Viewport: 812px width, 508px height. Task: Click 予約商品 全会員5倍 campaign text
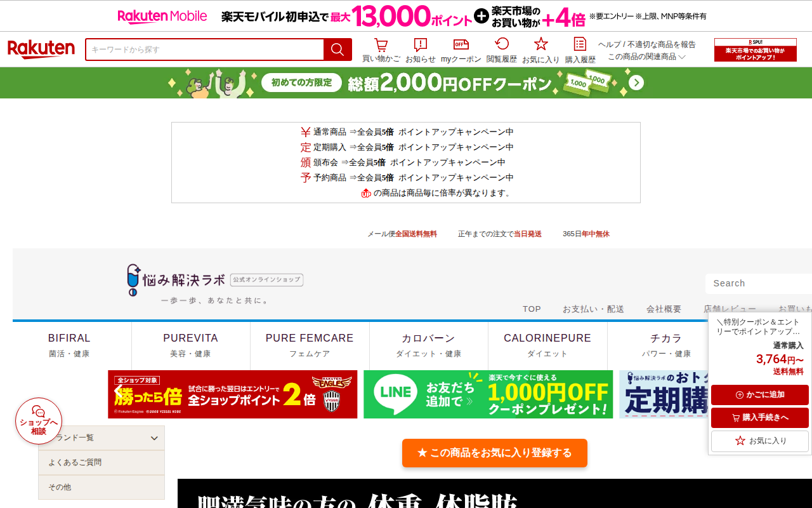(407, 178)
